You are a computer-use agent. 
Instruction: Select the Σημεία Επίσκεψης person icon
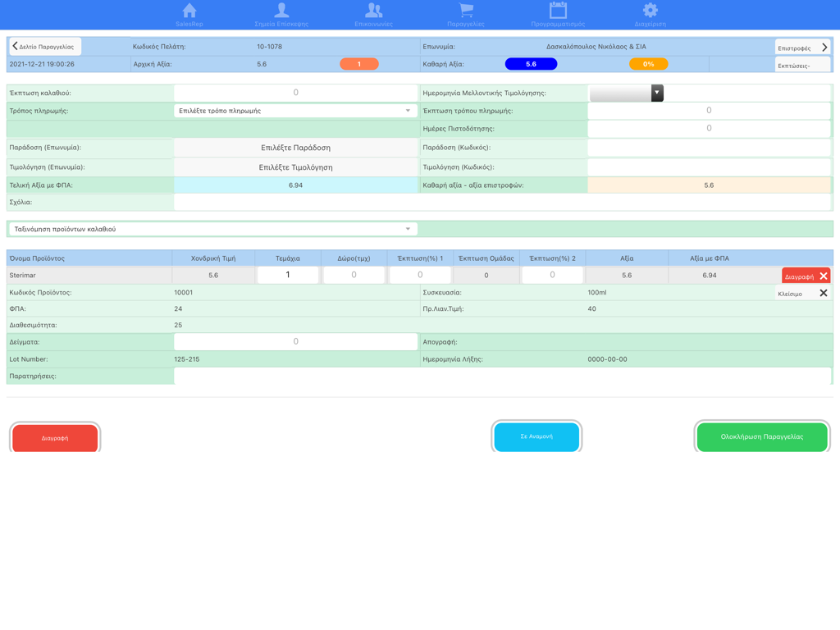(x=281, y=13)
